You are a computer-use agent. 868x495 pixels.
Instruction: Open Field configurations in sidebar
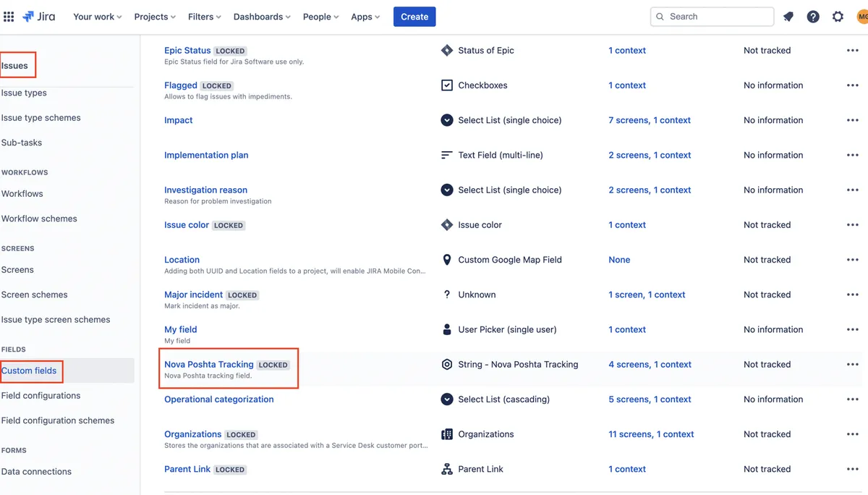click(41, 396)
